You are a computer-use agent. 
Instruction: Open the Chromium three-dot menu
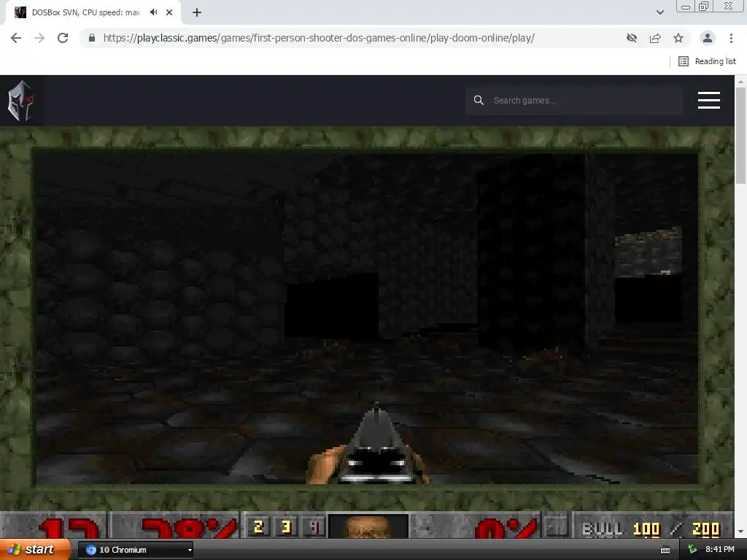731,38
